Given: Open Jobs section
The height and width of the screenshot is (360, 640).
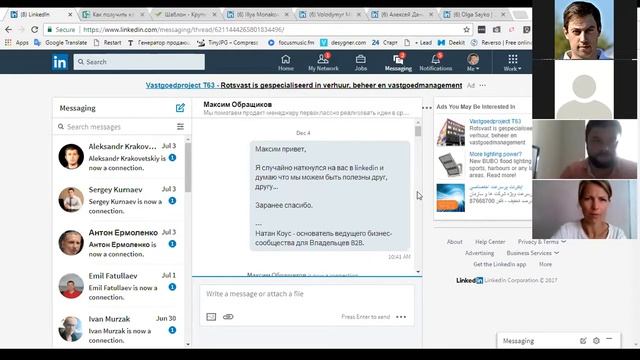Looking at the screenshot, I should click(x=360, y=63).
